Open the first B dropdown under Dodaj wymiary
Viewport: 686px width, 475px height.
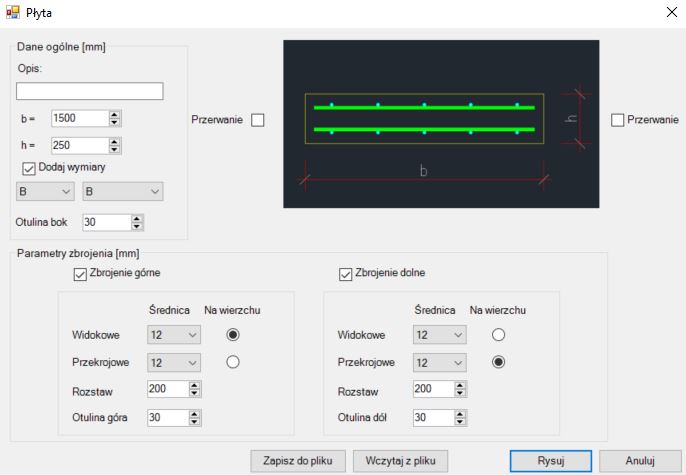point(45,192)
